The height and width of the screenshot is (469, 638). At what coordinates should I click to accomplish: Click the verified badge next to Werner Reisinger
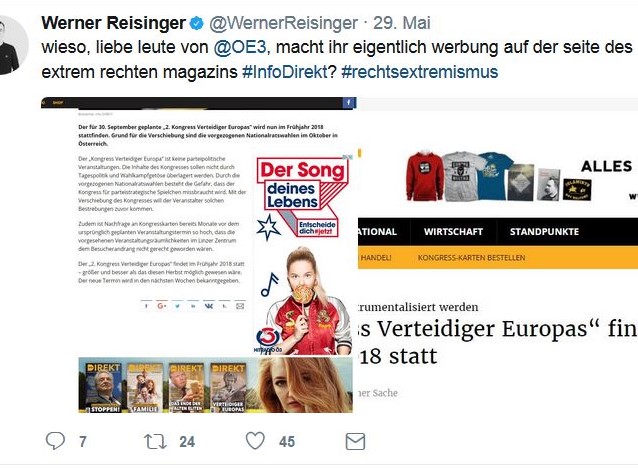tap(197, 23)
